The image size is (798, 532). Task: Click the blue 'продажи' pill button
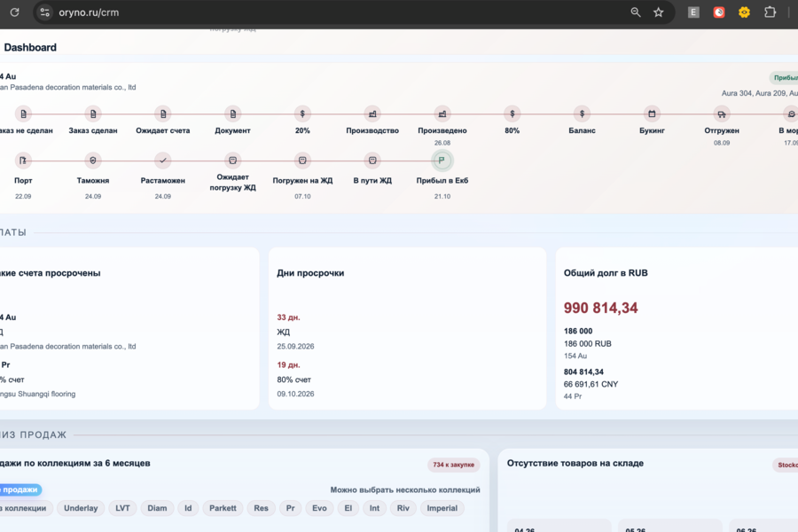[20, 489]
